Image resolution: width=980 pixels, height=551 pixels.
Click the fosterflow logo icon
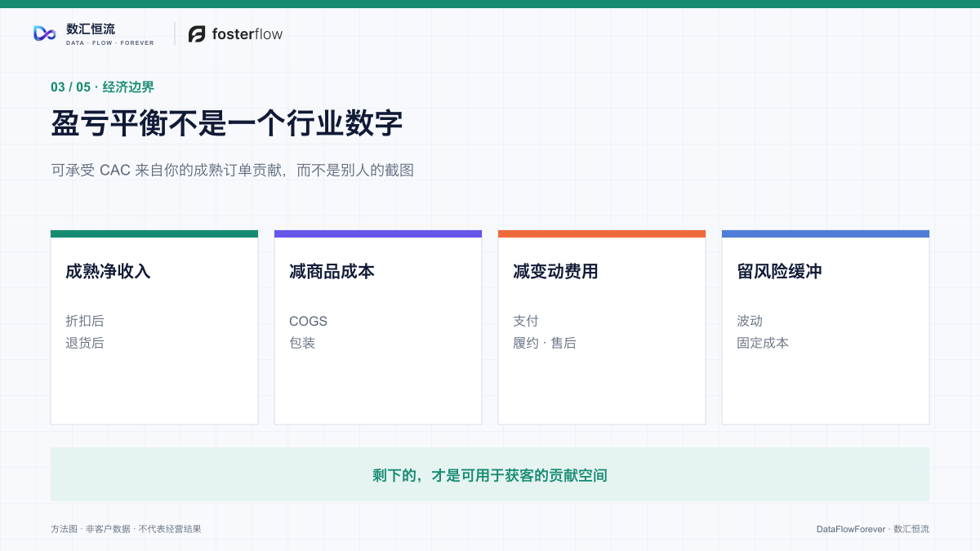tap(197, 34)
